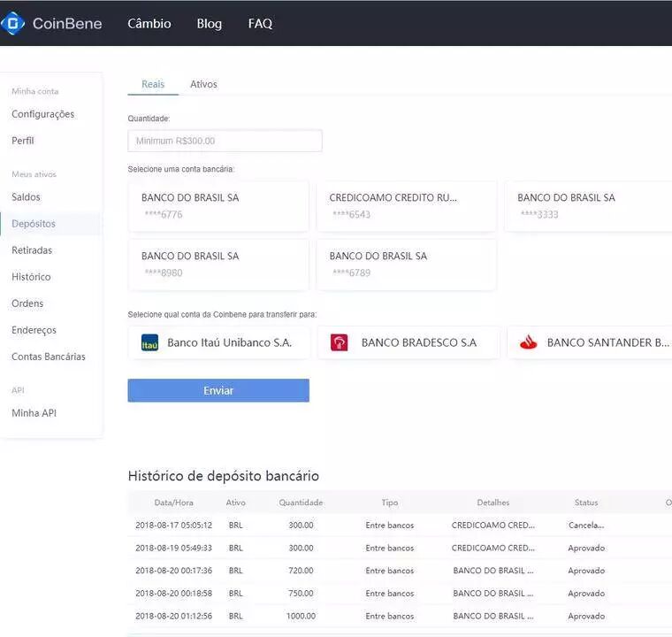672x637 pixels.
Task: Open the FAQ menu item
Action: pos(260,24)
